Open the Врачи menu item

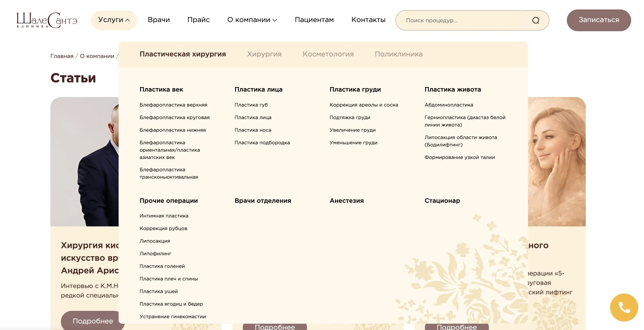pyautogui.click(x=159, y=20)
